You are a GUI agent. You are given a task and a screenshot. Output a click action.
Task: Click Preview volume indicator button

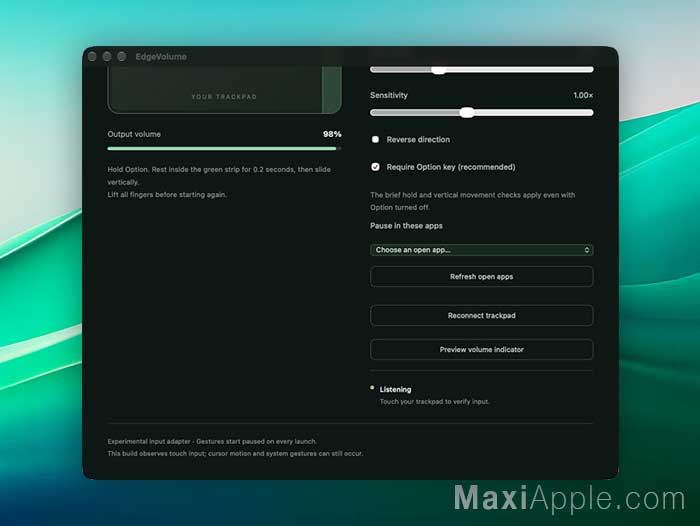tap(481, 350)
